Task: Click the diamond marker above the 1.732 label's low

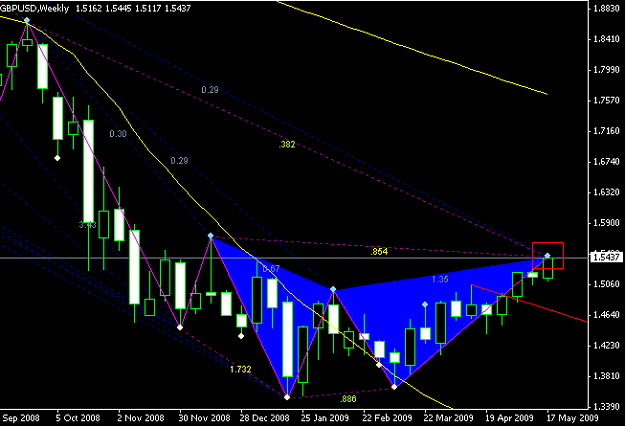Action: 241,336
